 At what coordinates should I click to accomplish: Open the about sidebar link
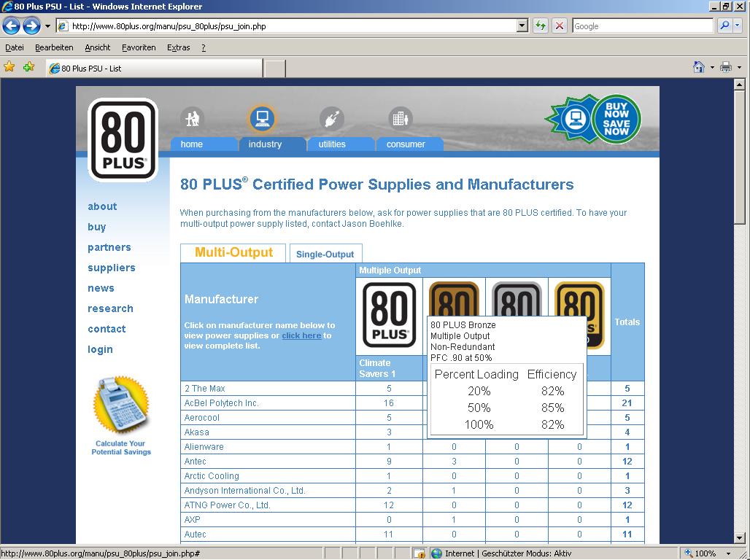point(102,206)
